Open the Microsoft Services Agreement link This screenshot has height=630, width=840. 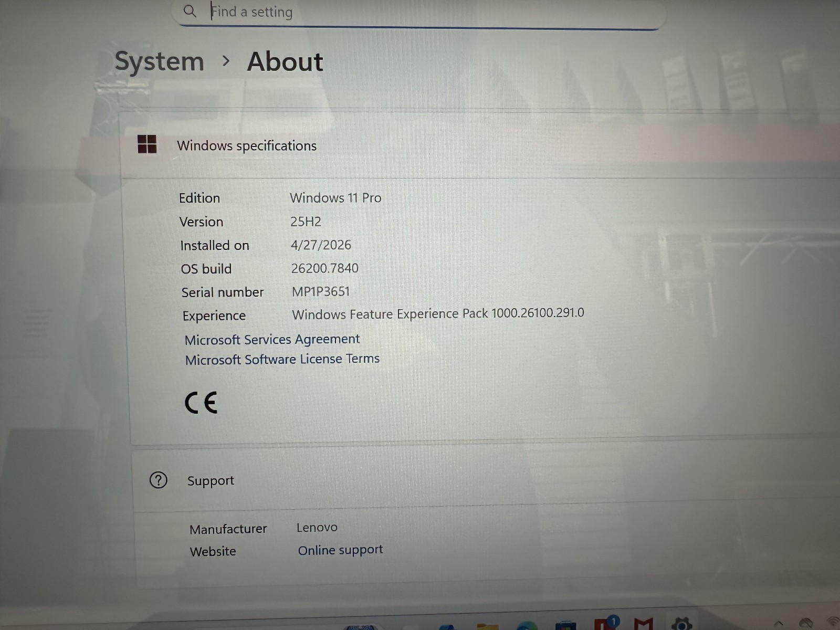(272, 340)
